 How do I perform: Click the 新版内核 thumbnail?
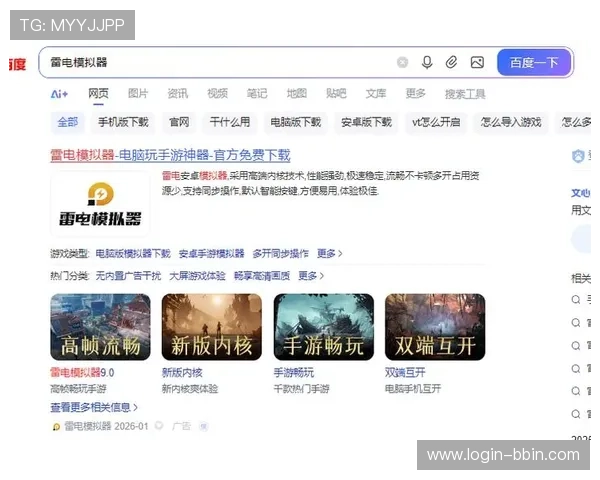point(212,327)
